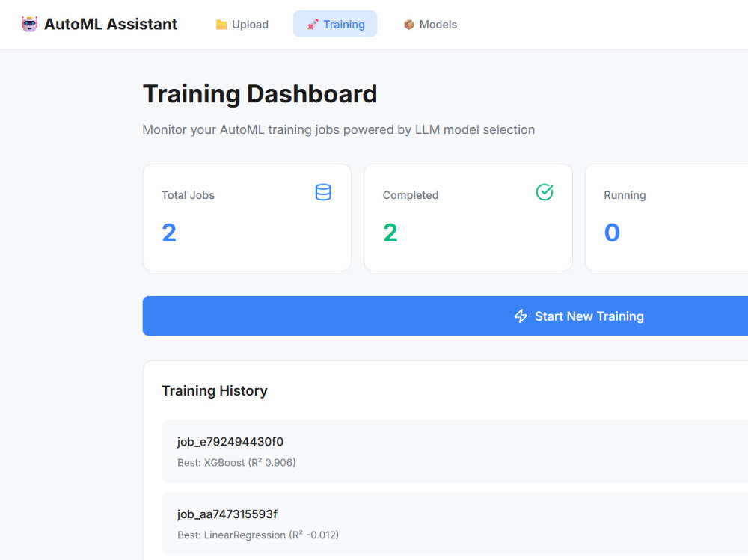748x560 pixels.
Task: Select the Best: XGBoost (R² 0.906) text
Action: [x=236, y=462]
